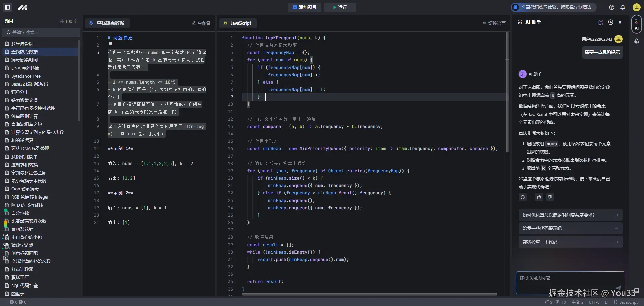Open the debug bug icon panel
Screen dimensions: 644x306
pos(636,41)
